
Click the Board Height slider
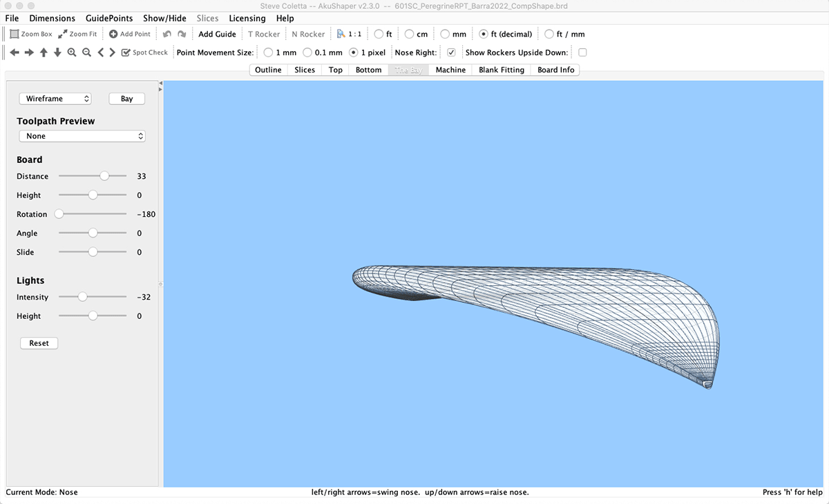[x=93, y=195]
